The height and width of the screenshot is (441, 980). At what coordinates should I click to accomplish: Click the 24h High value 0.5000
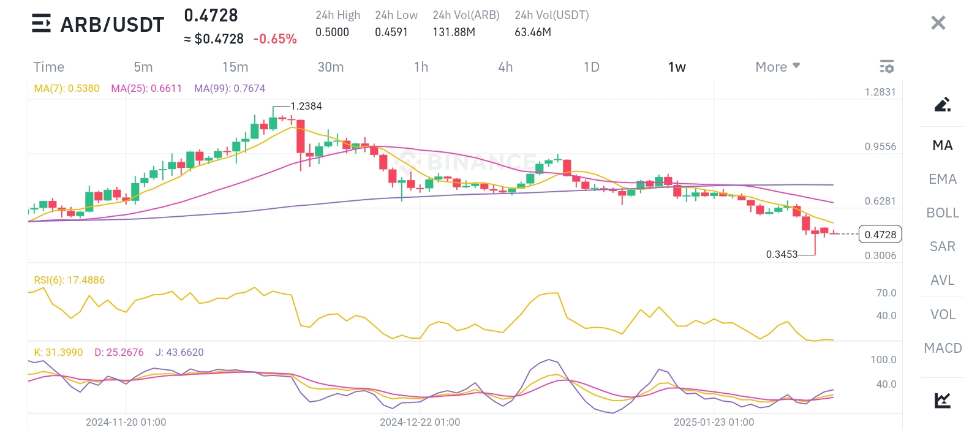[332, 32]
